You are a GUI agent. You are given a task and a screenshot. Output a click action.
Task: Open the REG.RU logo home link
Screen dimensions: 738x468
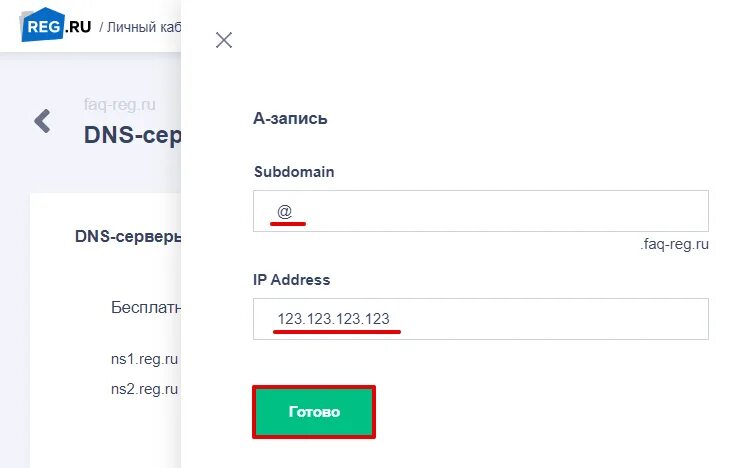(56, 26)
